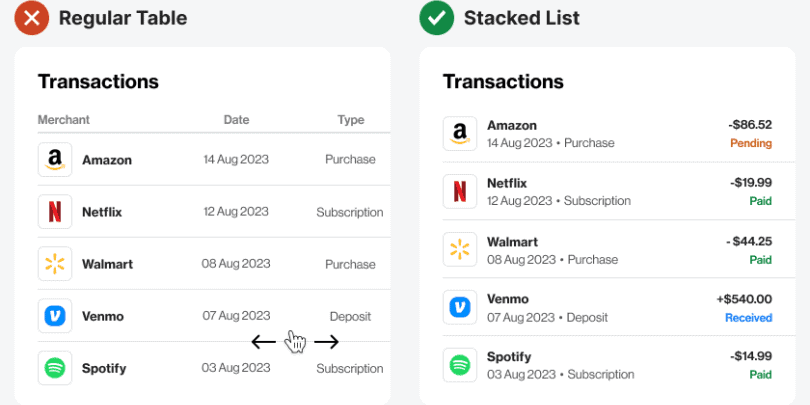Click the Walmart logo in Stacked List
Screen dimensions: 810x405
(460, 249)
